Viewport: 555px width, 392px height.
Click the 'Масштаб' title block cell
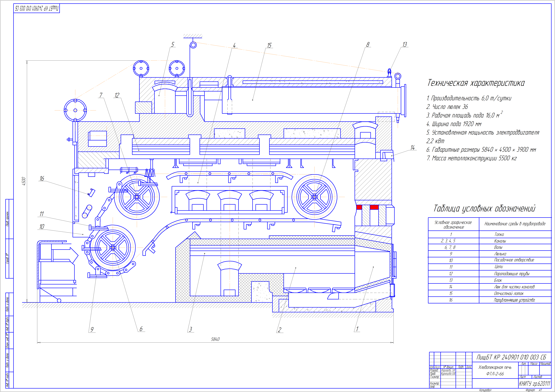[x=545, y=364]
